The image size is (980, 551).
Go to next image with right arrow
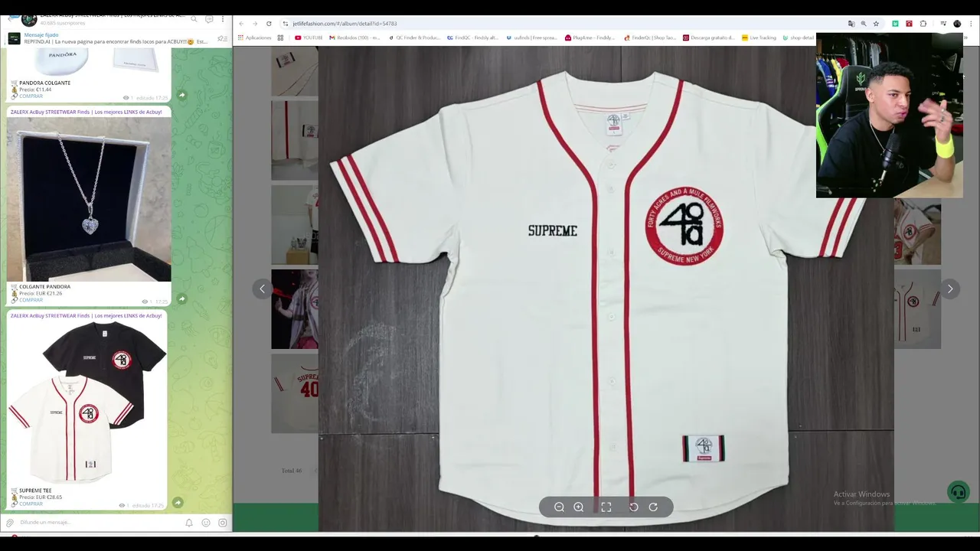click(x=950, y=289)
